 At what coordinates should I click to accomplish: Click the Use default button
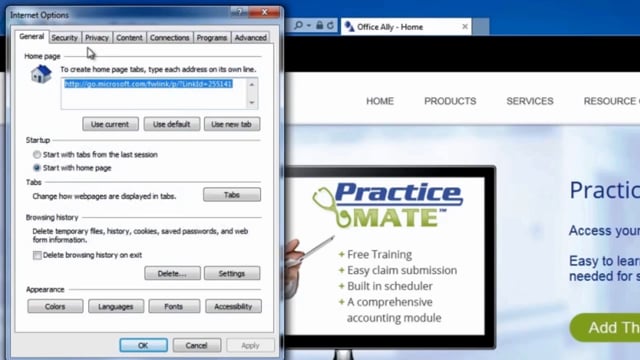(172, 124)
